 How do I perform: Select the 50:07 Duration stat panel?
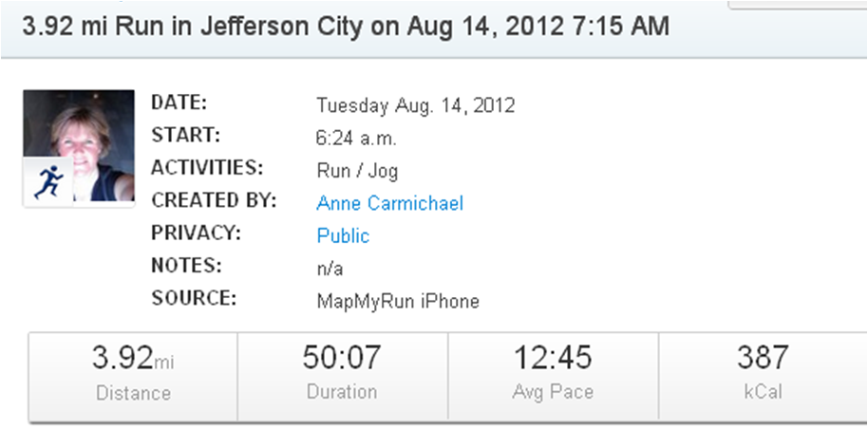pos(342,375)
